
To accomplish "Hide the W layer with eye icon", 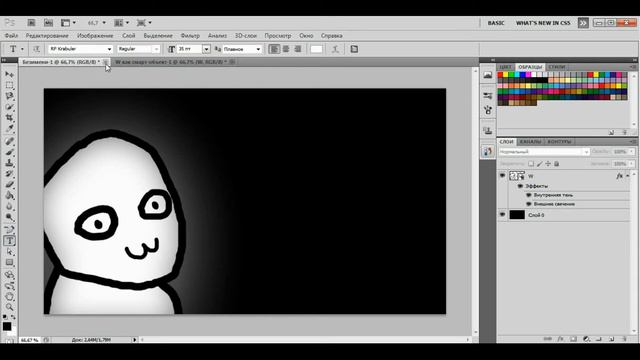I will [502, 176].
